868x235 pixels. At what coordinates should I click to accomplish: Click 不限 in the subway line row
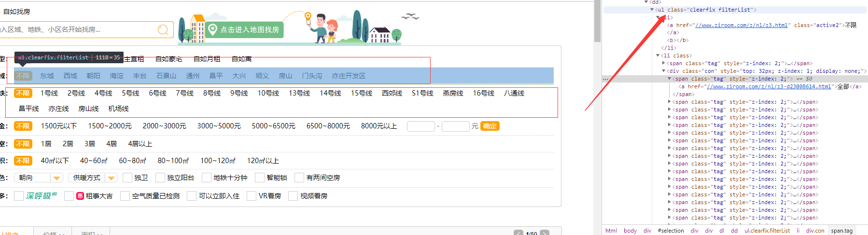[x=23, y=93]
